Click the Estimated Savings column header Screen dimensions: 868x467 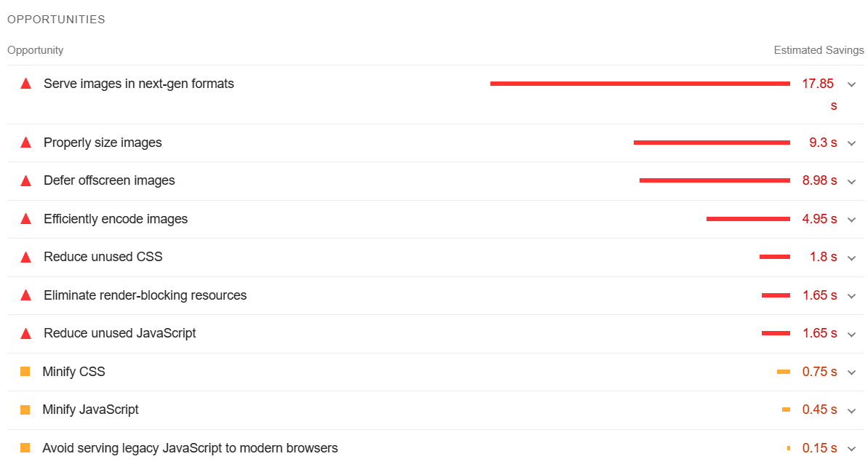[819, 50]
